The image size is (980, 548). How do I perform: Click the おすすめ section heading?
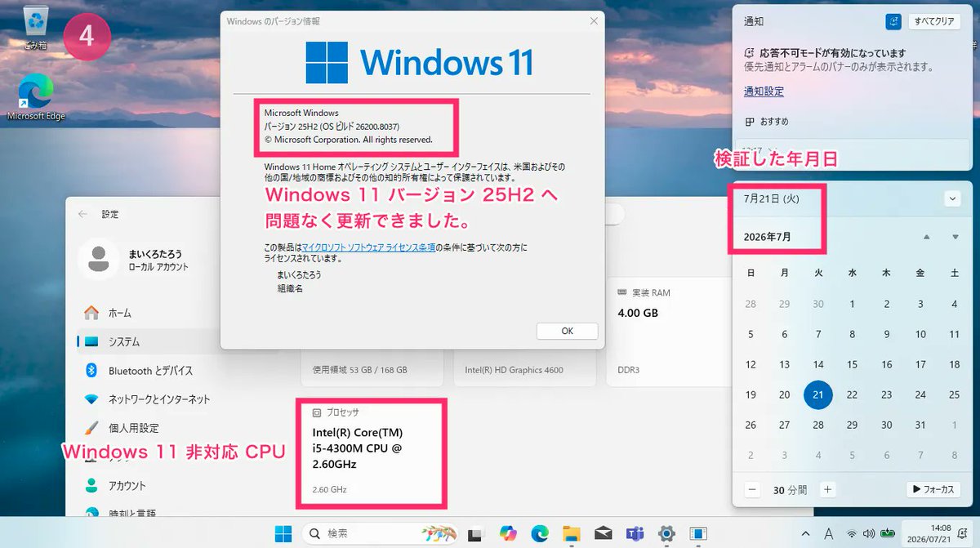[768, 121]
